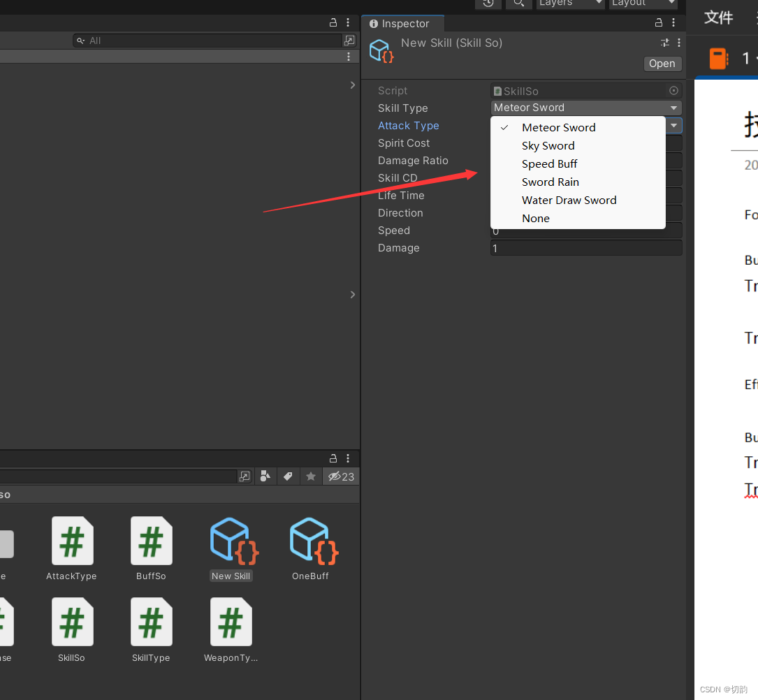Open the Layers dropdown

click(x=571, y=3)
